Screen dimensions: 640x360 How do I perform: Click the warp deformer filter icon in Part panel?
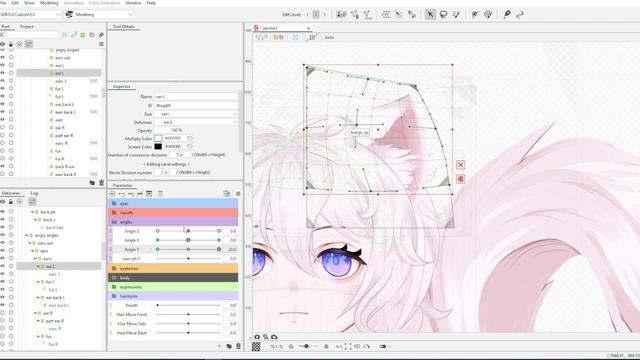83,35
